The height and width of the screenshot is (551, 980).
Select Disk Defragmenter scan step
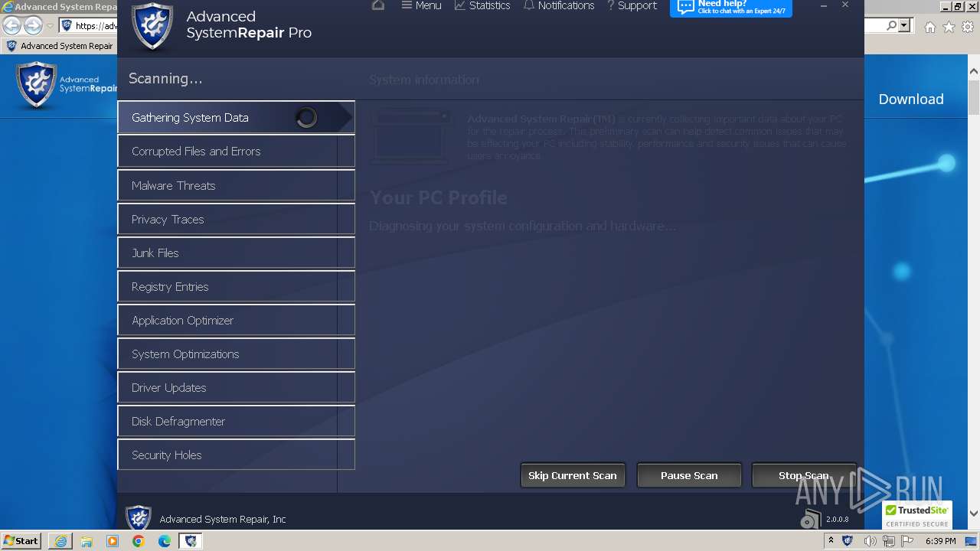(236, 421)
